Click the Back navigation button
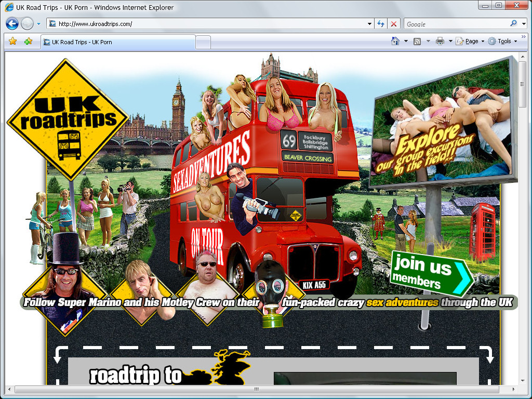532x399 pixels. coord(12,24)
